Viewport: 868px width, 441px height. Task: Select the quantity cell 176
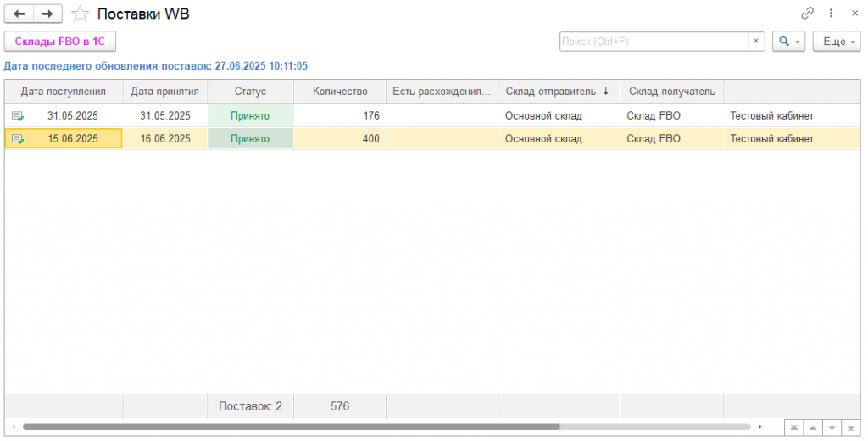pos(340,116)
